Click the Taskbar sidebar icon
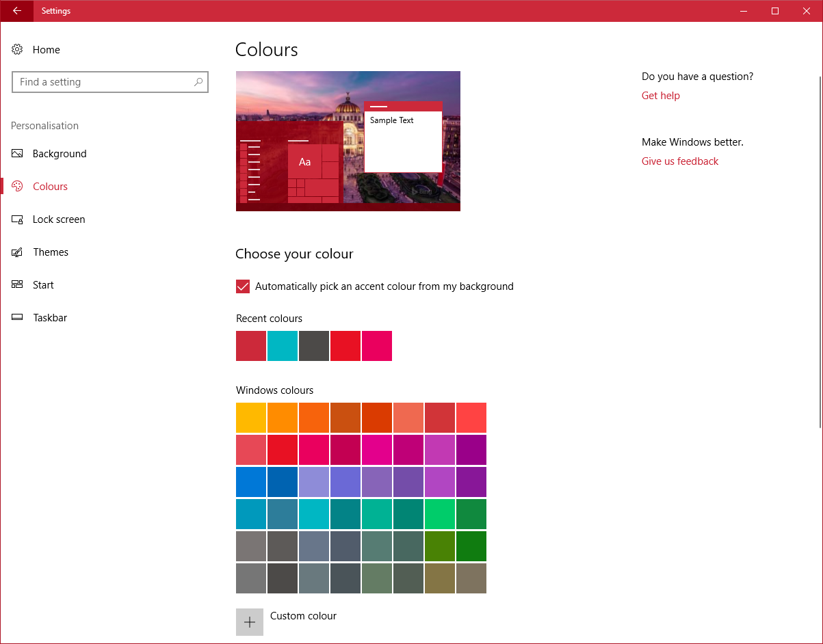823x644 pixels. tap(18, 317)
